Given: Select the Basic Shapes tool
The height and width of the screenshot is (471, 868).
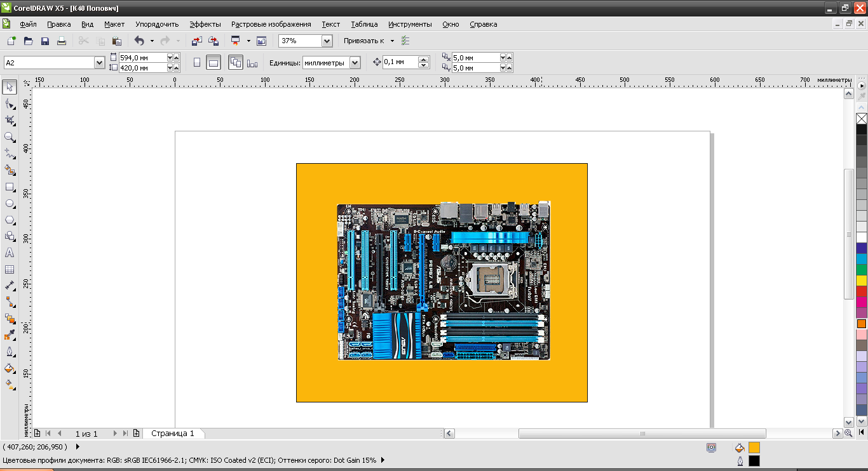Looking at the screenshot, I should [x=10, y=236].
